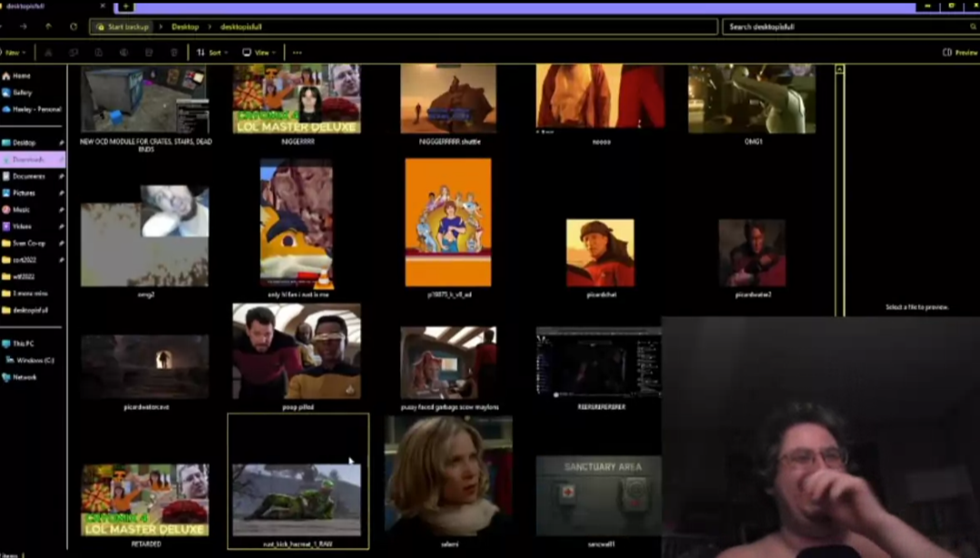
Task: Click the Share toolbar icon
Action: [149, 53]
